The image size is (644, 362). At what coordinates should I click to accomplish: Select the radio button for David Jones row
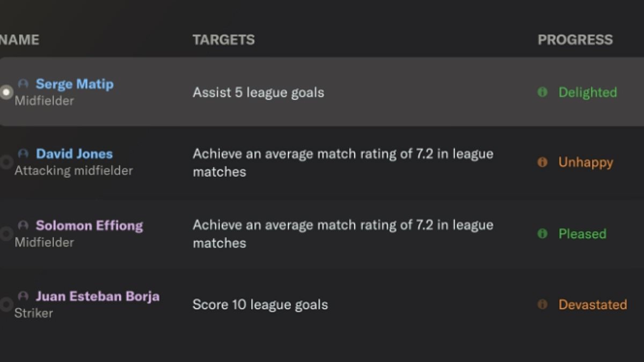click(x=6, y=162)
